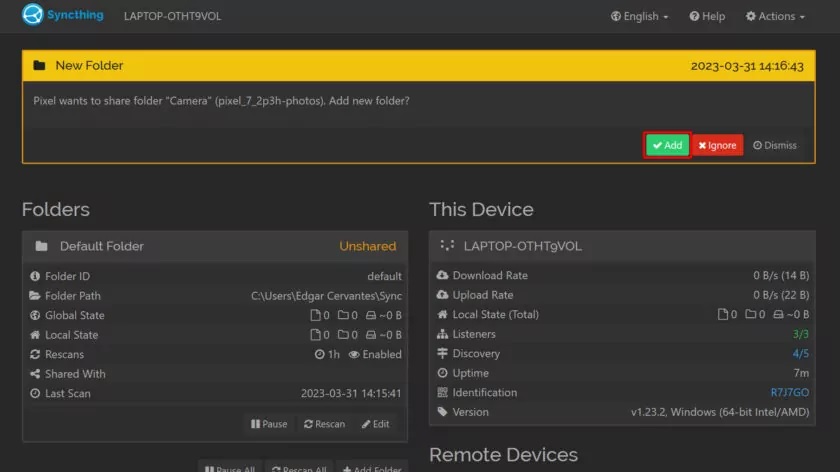The height and width of the screenshot is (472, 840).
Task: Click the LAPTOP-OTHT9VOL name in top bar
Action: click(172, 16)
